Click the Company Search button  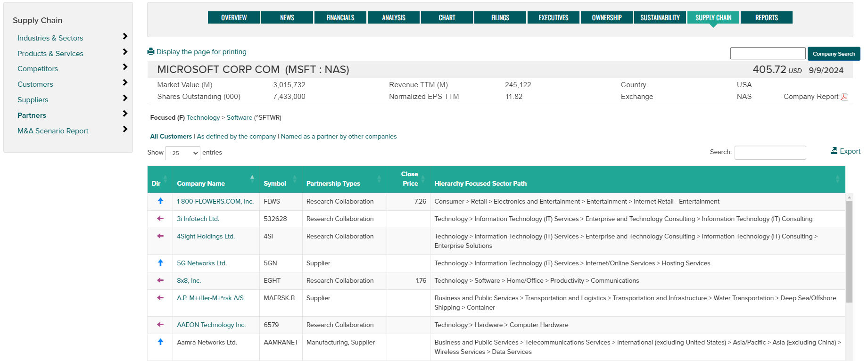click(x=834, y=54)
